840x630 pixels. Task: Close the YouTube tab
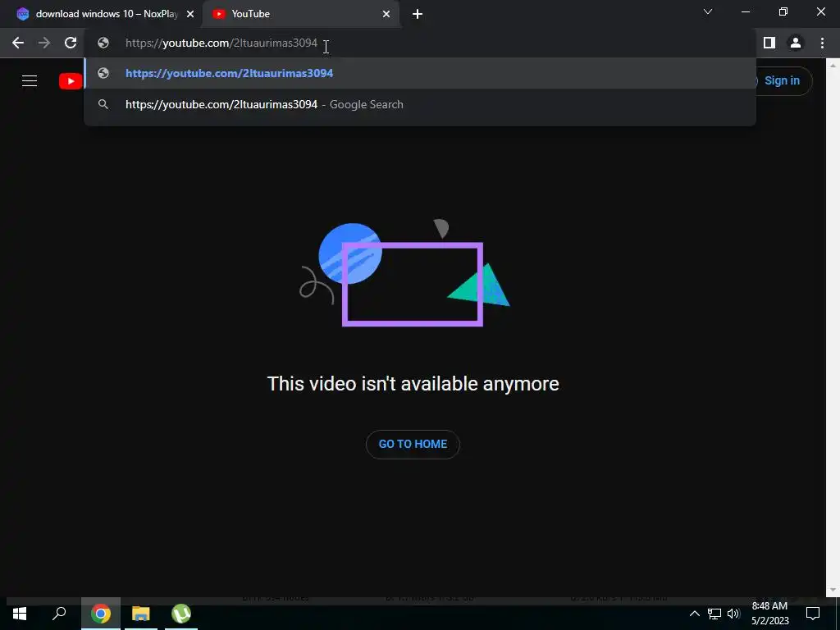pos(386,14)
